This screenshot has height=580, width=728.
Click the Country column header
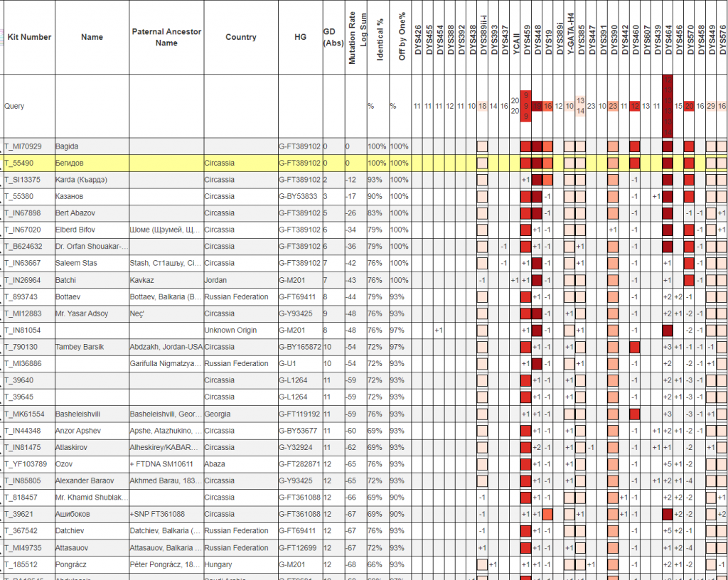240,37
